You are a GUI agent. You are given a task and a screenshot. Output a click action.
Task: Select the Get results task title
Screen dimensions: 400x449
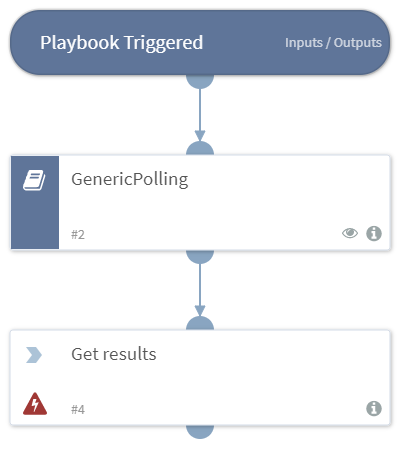[114, 354]
